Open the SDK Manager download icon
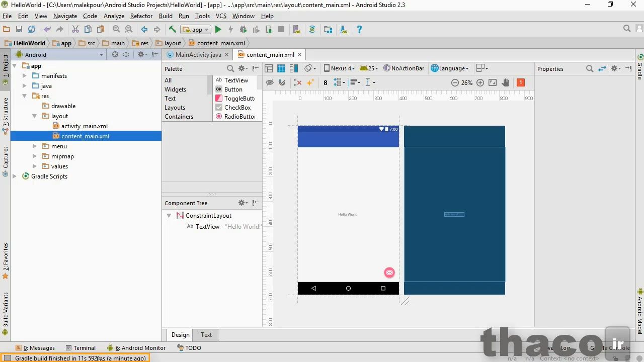 pos(343,30)
